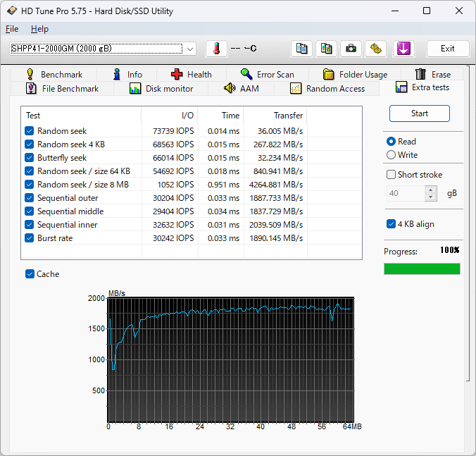Copy screenshot to clipboard icon
This screenshot has height=456, width=476.
tap(327, 49)
